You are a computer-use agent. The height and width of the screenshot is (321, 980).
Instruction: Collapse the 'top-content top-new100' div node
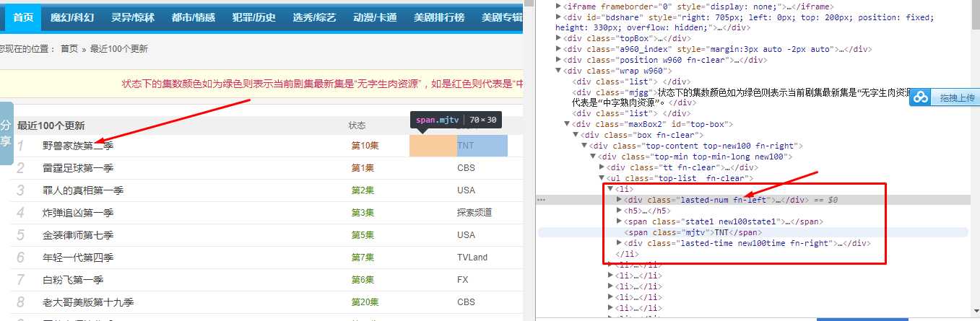point(584,146)
